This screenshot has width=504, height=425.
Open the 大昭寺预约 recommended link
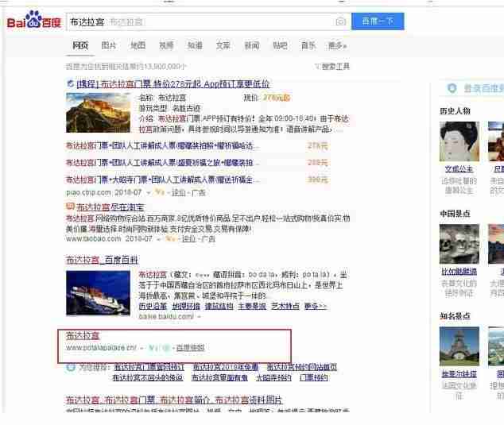273,378
